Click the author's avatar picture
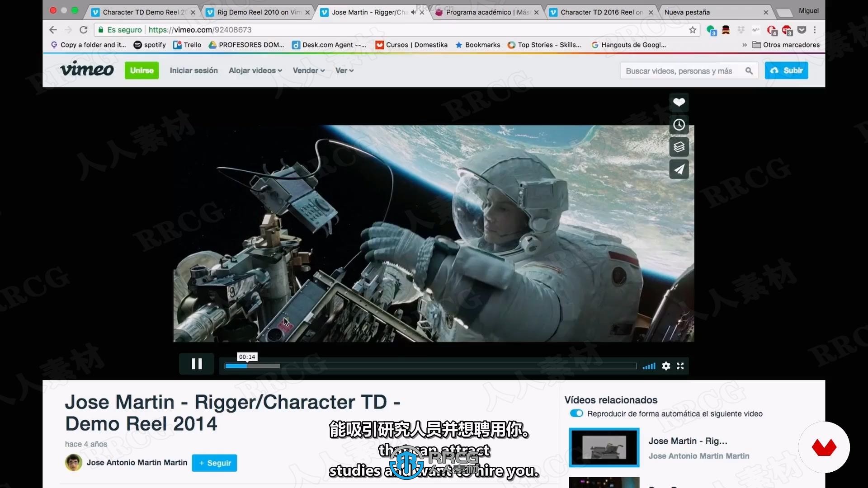The image size is (868, 488). click(x=73, y=463)
